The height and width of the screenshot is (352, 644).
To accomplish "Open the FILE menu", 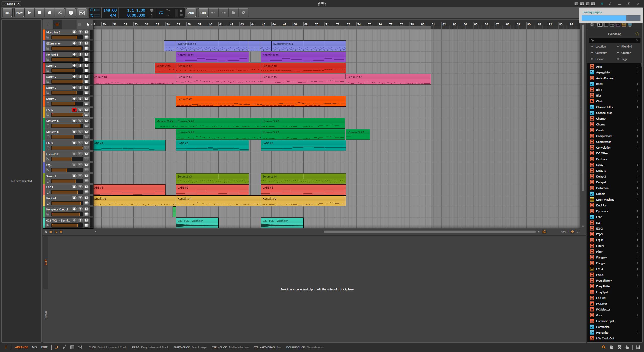I will (7, 13).
